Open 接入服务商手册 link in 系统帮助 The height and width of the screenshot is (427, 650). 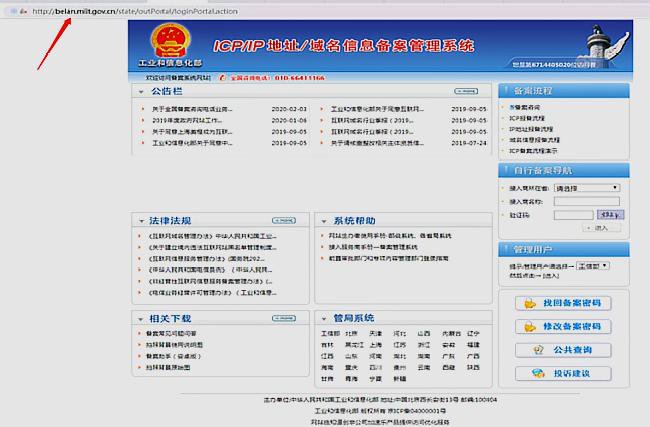(373, 247)
